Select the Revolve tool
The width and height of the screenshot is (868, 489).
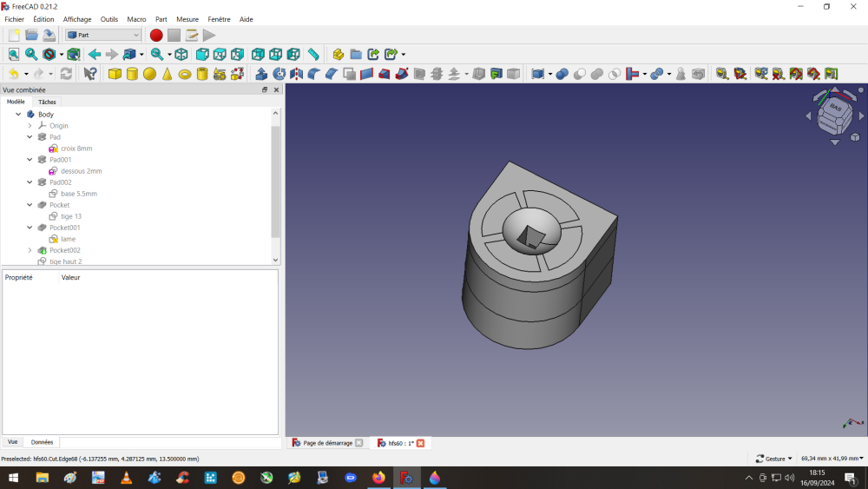279,74
